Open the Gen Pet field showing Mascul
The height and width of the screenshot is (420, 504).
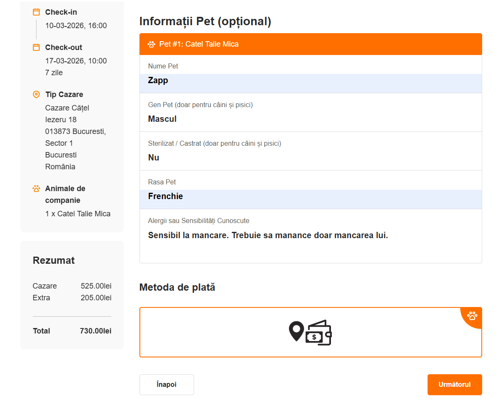(x=311, y=119)
